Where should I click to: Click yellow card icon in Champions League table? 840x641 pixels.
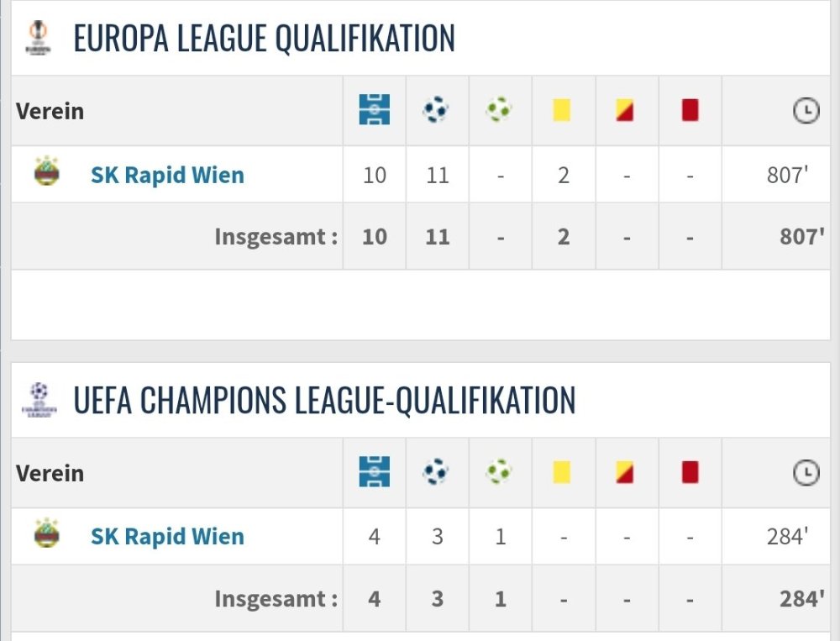562,472
